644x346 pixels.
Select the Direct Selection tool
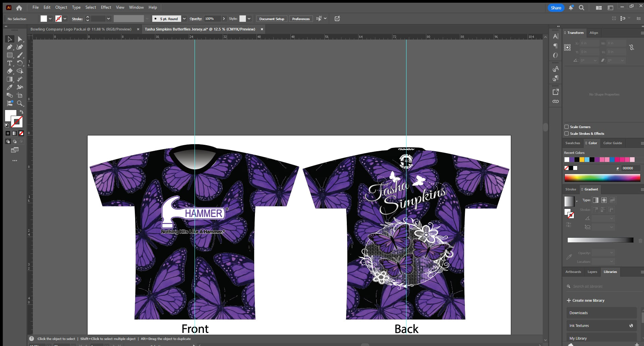tap(20, 39)
